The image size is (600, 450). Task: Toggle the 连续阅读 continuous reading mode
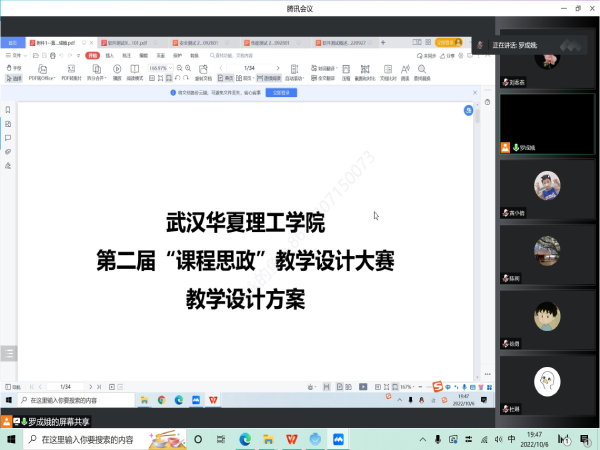pyautogui.click(x=271, y=77)
